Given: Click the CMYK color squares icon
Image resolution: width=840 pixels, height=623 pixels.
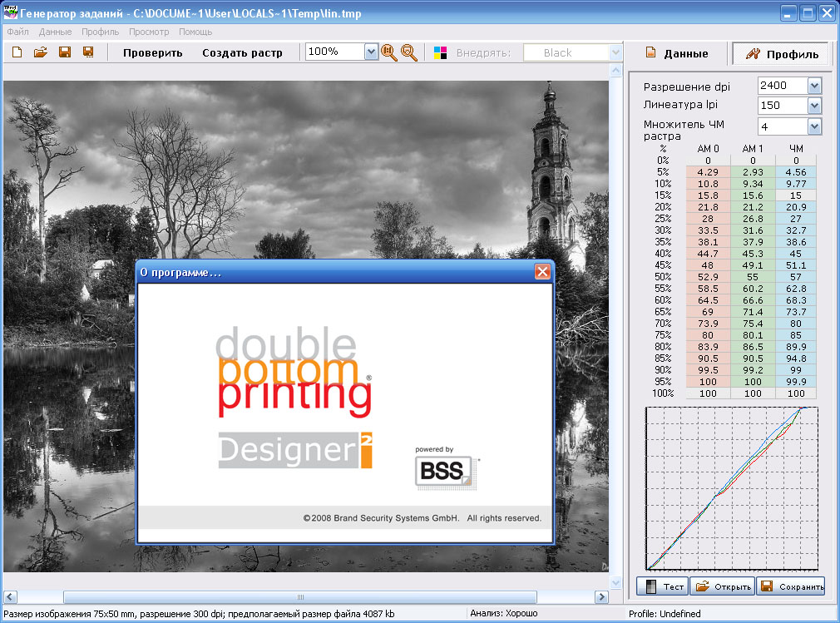Looking at the screenshot, I should tap(441, 52).
